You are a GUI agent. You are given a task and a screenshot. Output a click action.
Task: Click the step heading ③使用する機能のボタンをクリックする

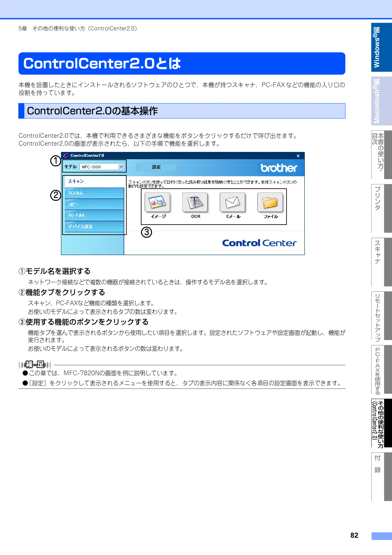pos(83,322)
